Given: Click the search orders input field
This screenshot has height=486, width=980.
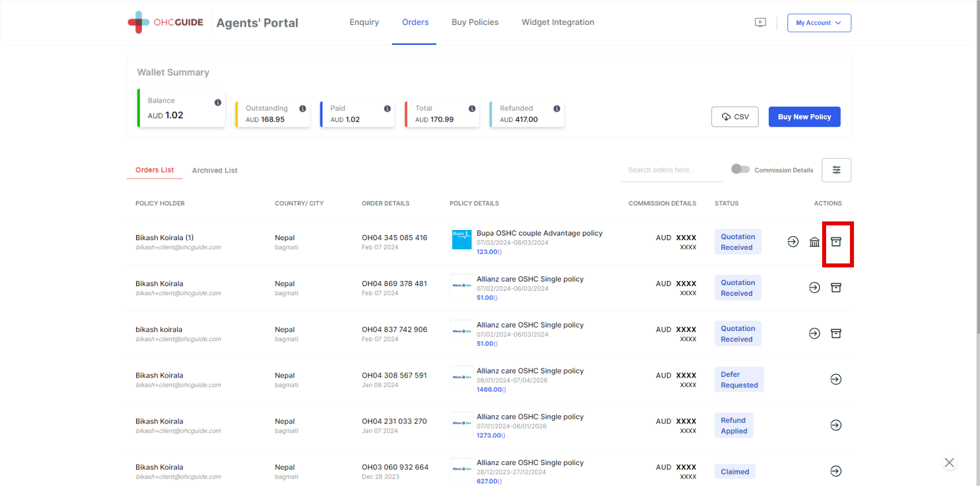Looking at the screenshot, I should 671,170.
